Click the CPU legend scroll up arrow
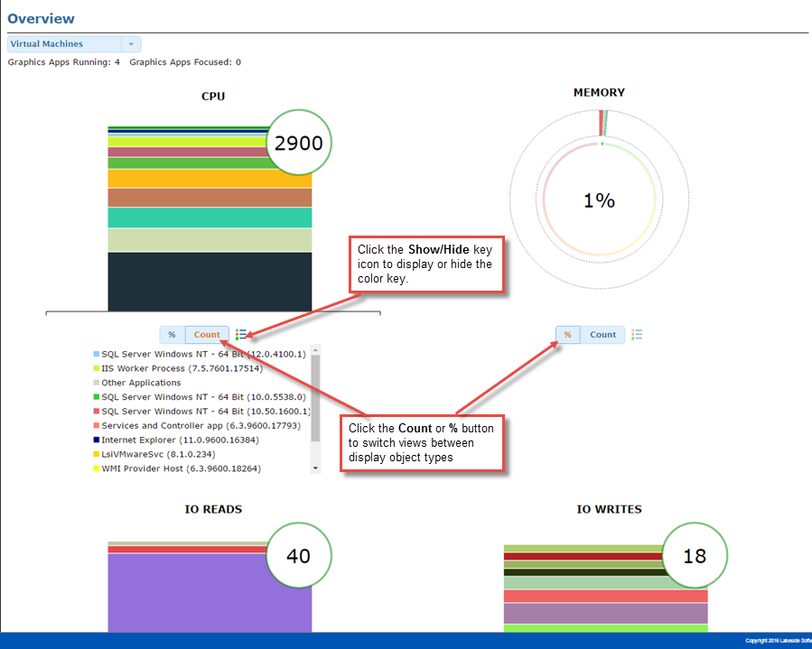The image size is (812, 649). pyautogui.click(x=315, y=350)
